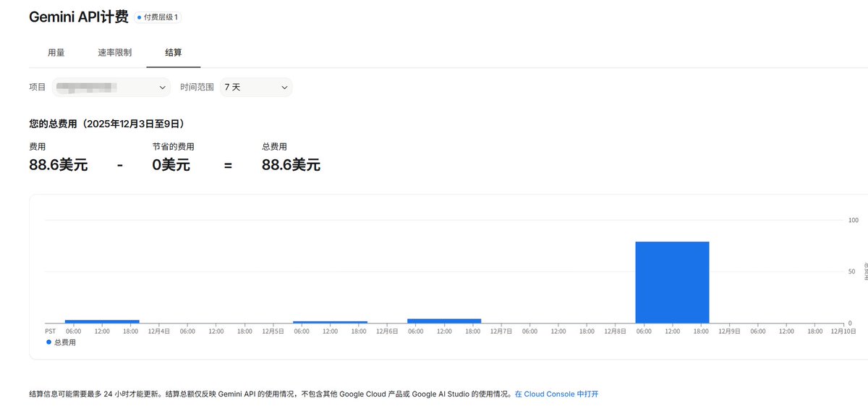Click the 付费层级 1 badge
This screenshot has height=406, width=868.
[160, 17]
